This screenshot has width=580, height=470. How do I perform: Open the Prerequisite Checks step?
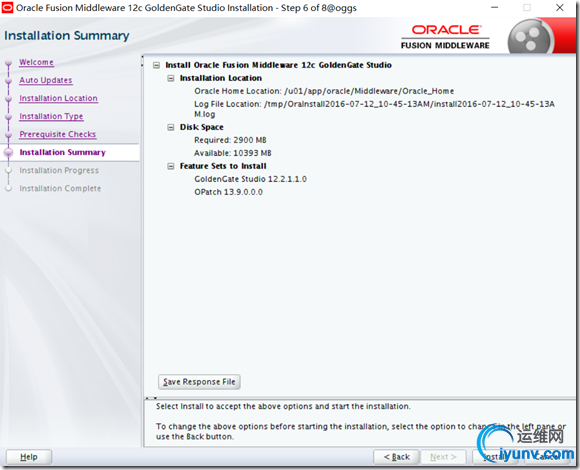58,134
